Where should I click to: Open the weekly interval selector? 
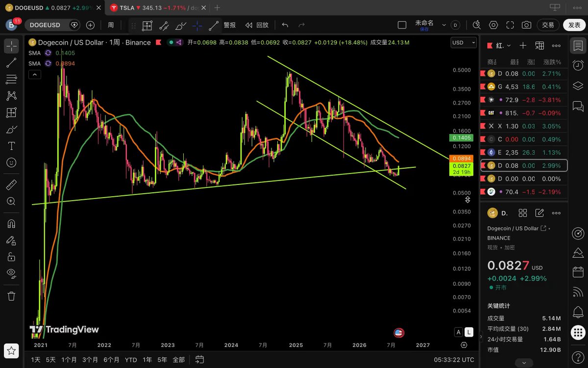(111, 25)
